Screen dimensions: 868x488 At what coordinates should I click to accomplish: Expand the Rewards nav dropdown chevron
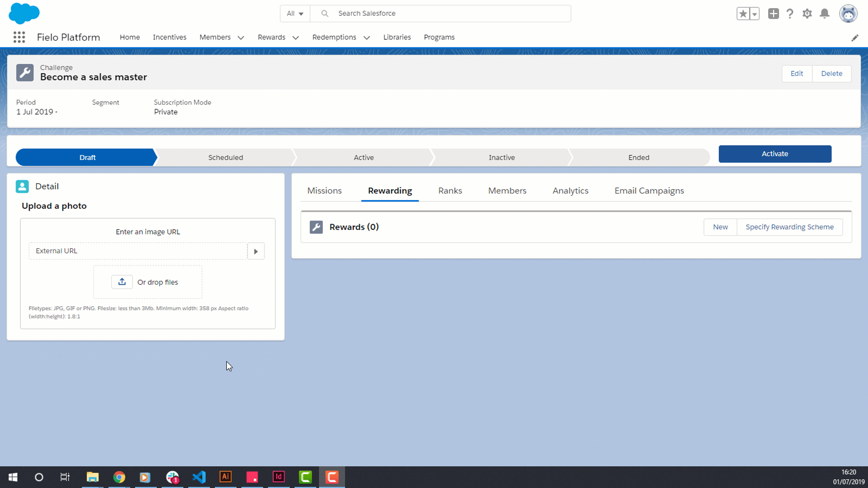click(296, 38)
